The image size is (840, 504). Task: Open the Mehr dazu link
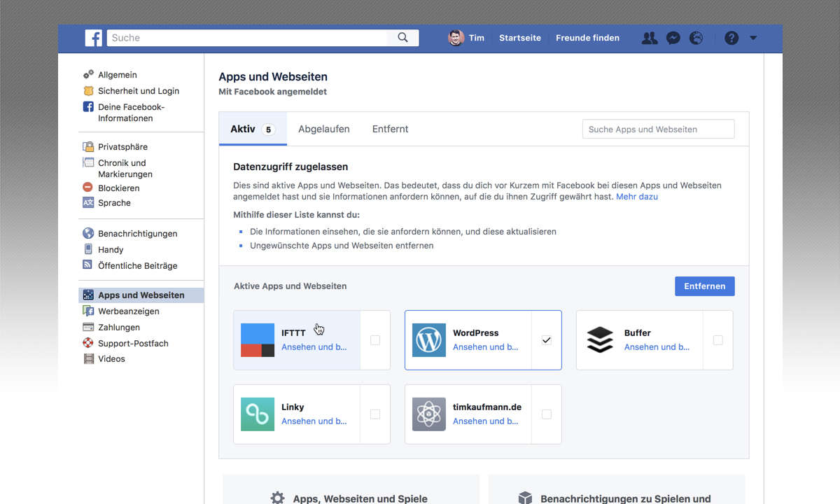pyautogui.click(x=636, y=197)
